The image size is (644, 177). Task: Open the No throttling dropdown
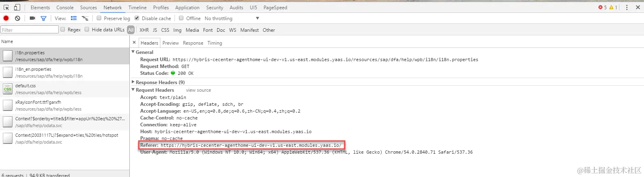coord(232,19)
